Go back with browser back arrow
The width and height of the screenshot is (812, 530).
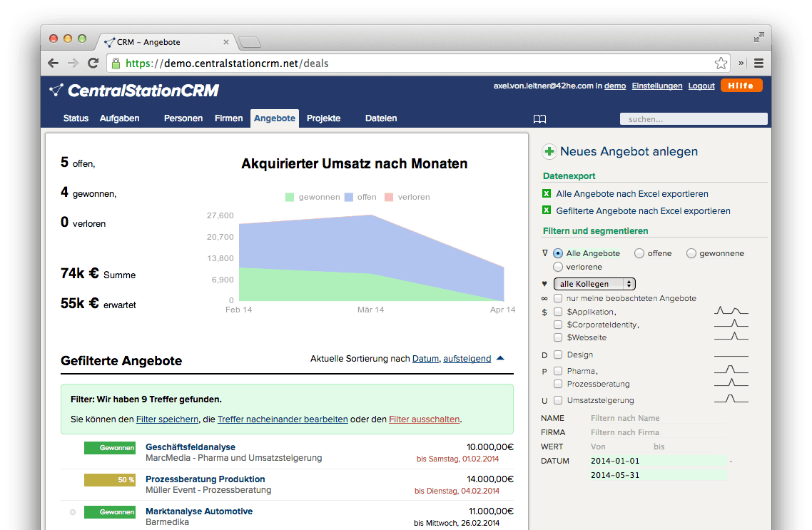54,63
